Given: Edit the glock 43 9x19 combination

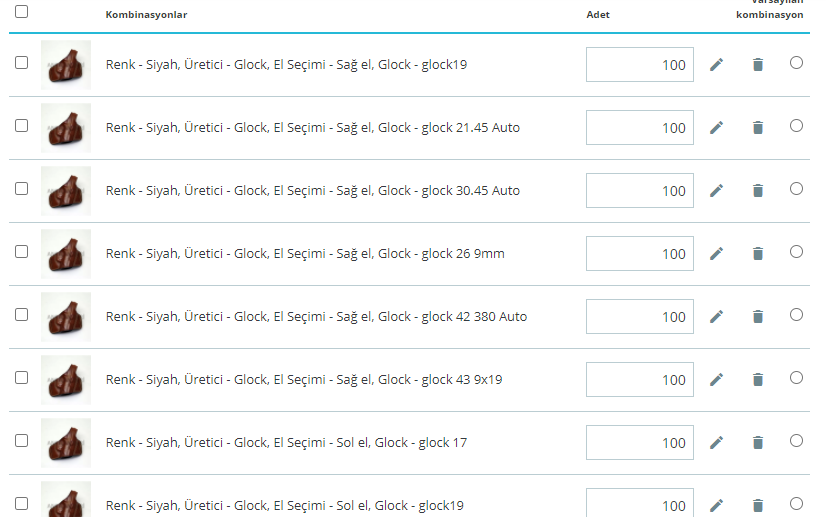Looking at the screenshot, I should click(x=716, y=379).
